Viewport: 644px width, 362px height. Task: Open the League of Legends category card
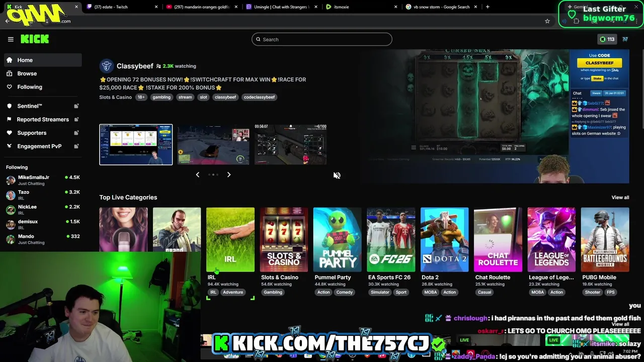[552, 239]
